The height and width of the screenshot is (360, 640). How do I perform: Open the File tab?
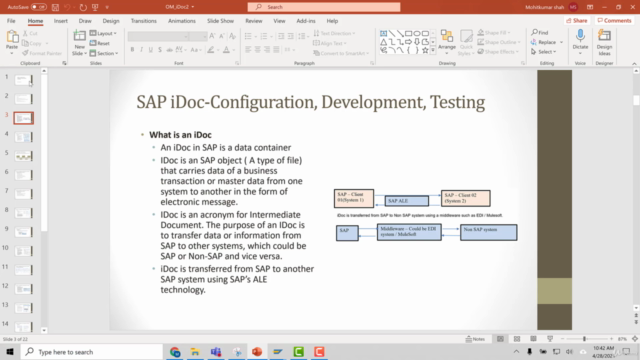[x=11, y=21]
